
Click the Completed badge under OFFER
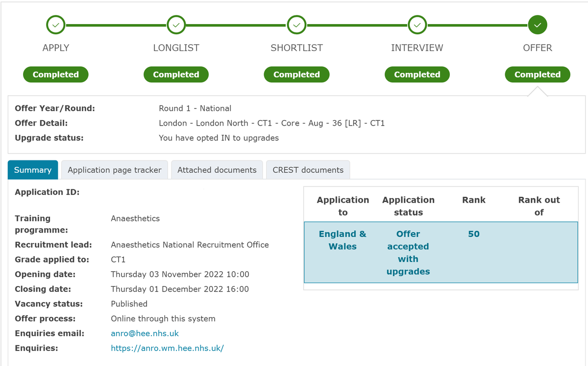pyautogui.click(x=538, y=75)
